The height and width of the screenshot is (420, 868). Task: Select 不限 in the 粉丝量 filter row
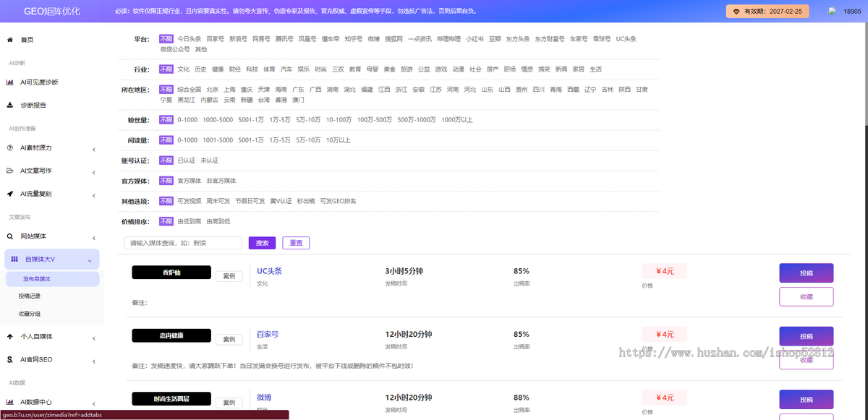pos(166,119)
